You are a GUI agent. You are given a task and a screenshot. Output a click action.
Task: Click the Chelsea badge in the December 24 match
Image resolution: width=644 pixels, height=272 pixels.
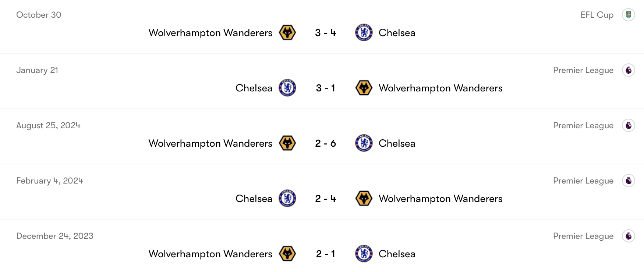[x=364, y=254]
